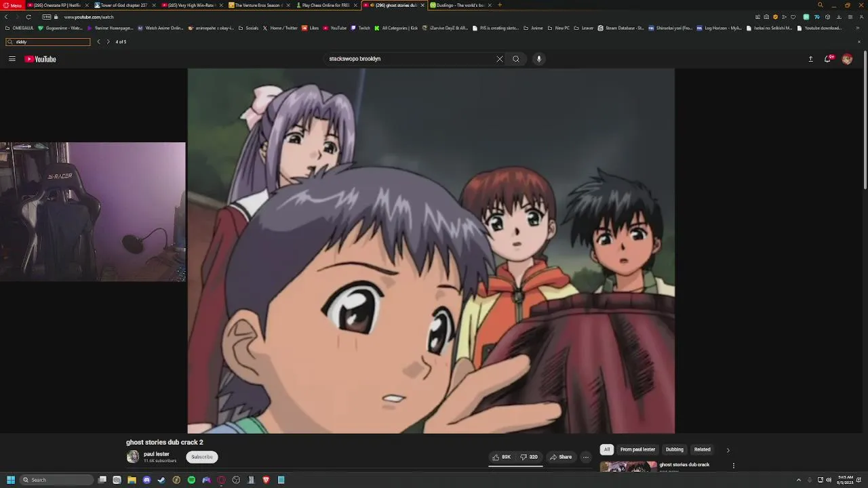Clear the YouTube search text

click(x=500, y=59)
